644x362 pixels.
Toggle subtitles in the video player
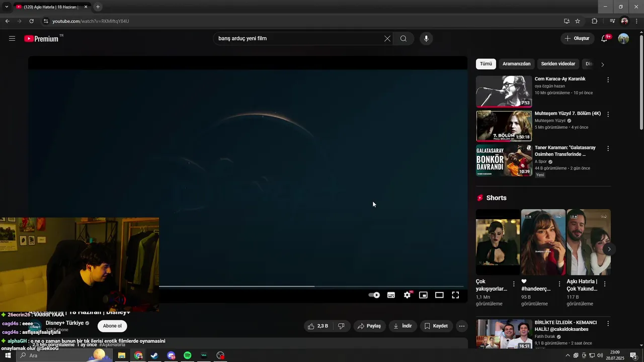[x=391, y=295]
